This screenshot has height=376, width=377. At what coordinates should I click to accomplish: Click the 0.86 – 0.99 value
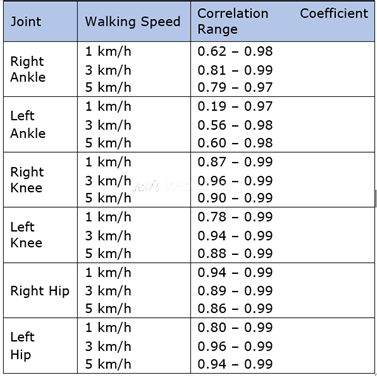point(235,308)
